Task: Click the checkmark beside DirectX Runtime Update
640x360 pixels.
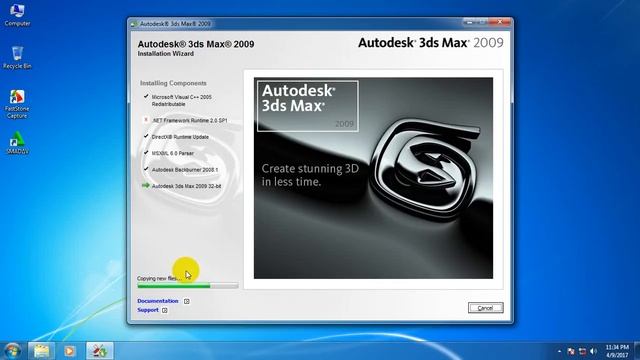Action: 146,136
